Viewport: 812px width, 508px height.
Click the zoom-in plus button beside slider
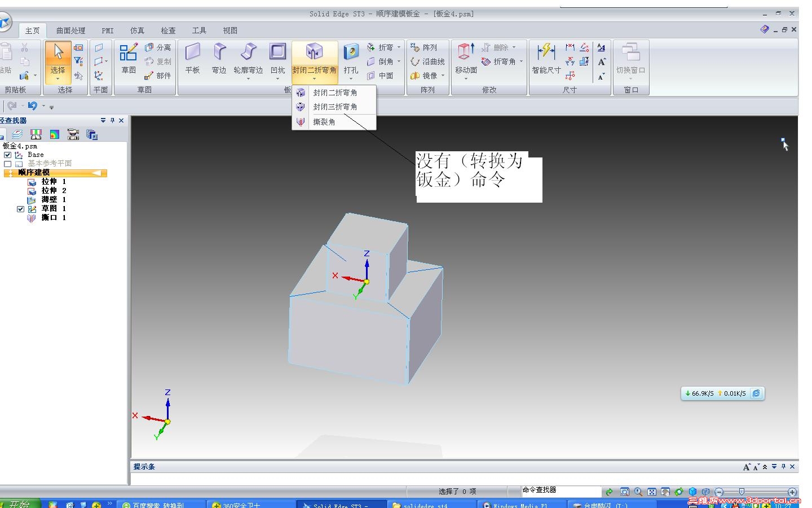pos(792,492)
